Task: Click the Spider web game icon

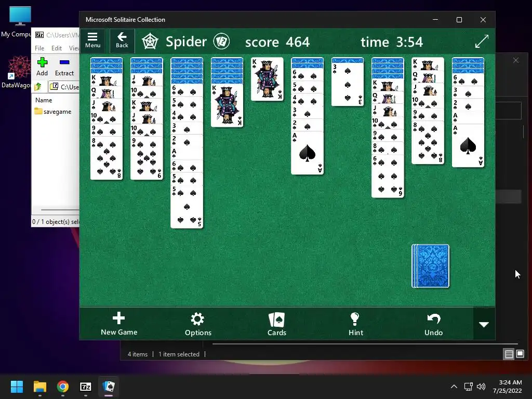Action: coord(150,42)
